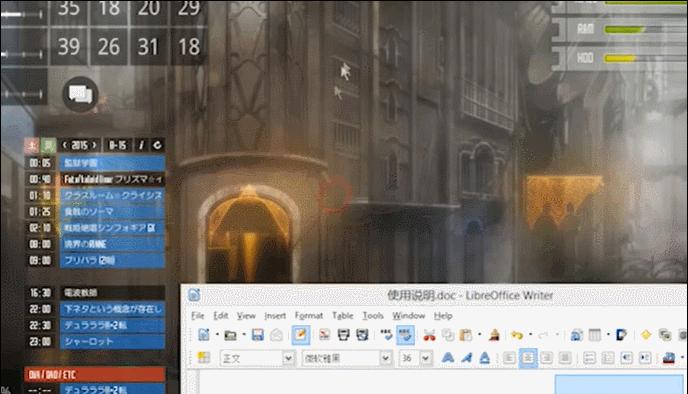Go to previous year before 2015

(x=64, y=145)
